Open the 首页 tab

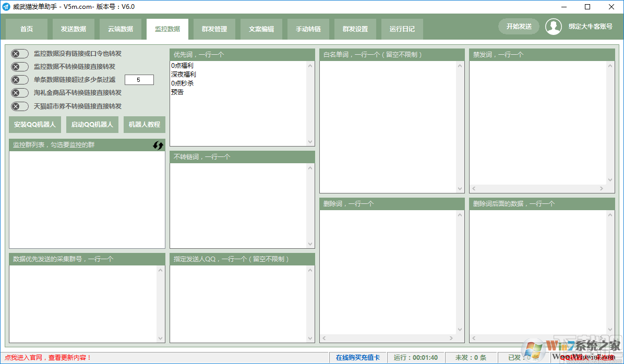pos(27,29)
